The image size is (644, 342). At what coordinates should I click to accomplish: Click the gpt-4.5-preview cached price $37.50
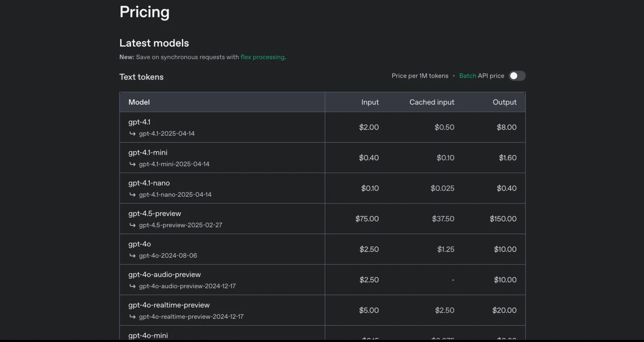443,219
